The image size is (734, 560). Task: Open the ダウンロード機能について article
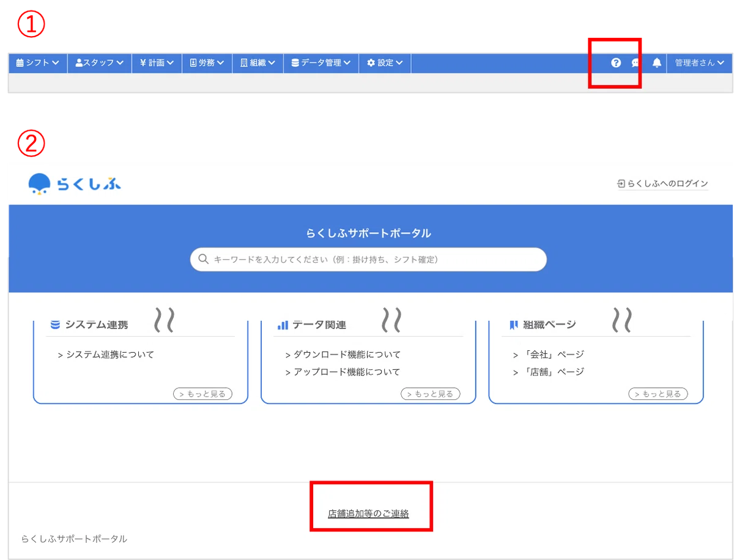coord(346,355)
